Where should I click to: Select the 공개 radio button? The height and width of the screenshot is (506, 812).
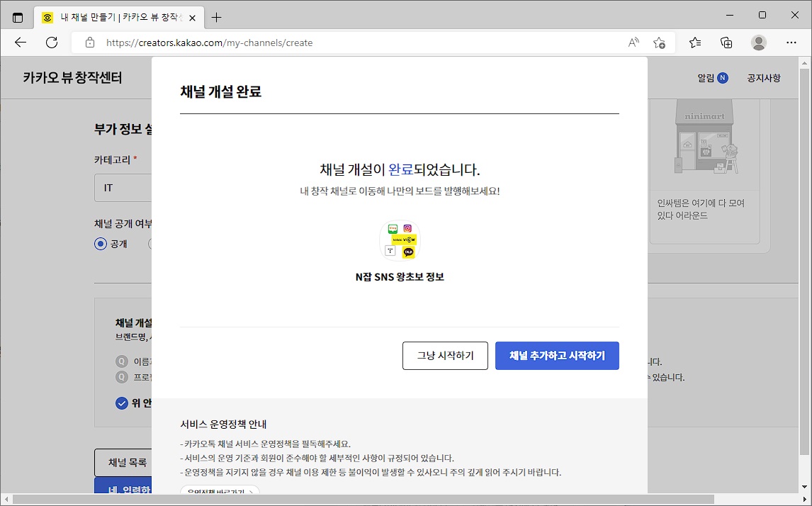(101, 243)
